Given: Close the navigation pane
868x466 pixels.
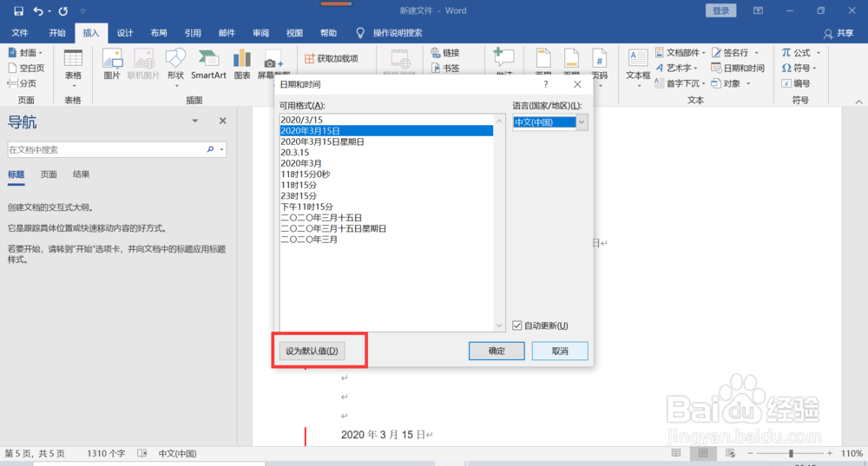Looking at the screenshot, I should click(x=222, y=121).
